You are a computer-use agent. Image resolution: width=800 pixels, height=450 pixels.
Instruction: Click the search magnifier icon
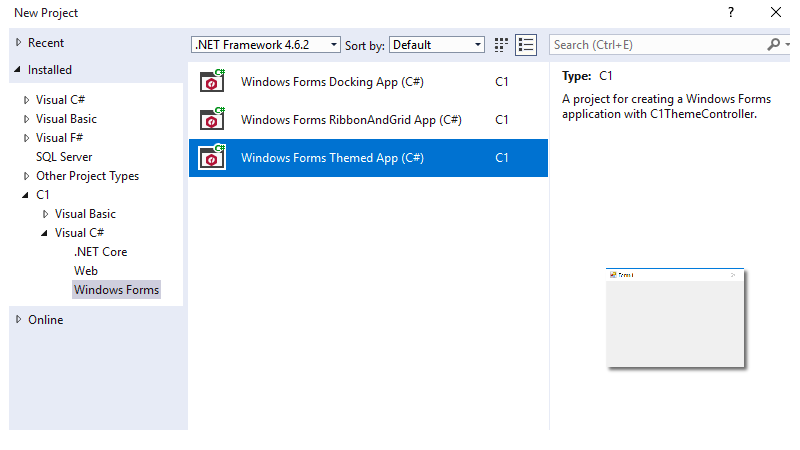click(x=773, y=45)
